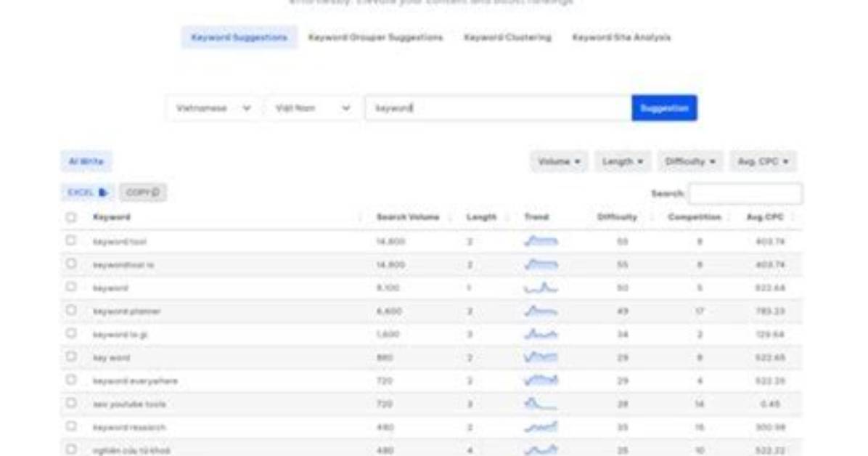This screenshot has height=456, width=868.
Task: Open trend sparkline for keyword everywhere
Action: (541, 380)
